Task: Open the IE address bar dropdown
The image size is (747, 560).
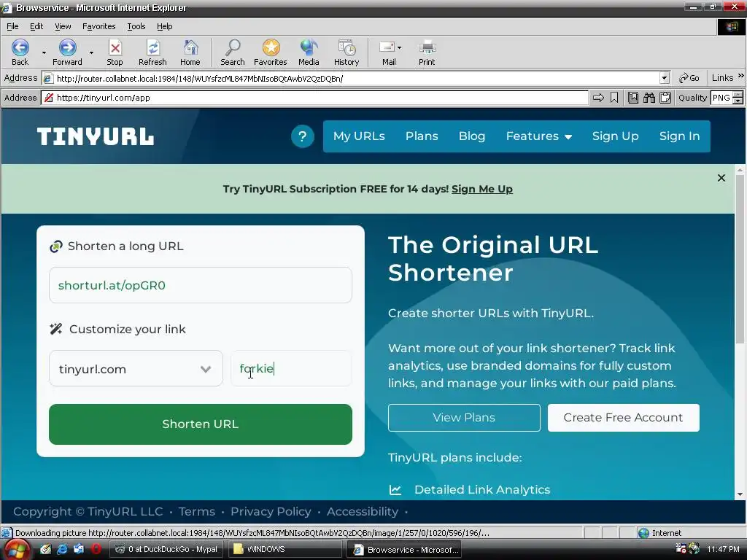Action: [665, 78]
